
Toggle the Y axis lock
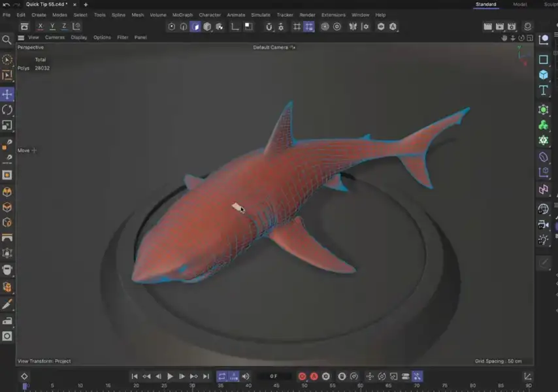pyautogui.click(x=52, y=27)
